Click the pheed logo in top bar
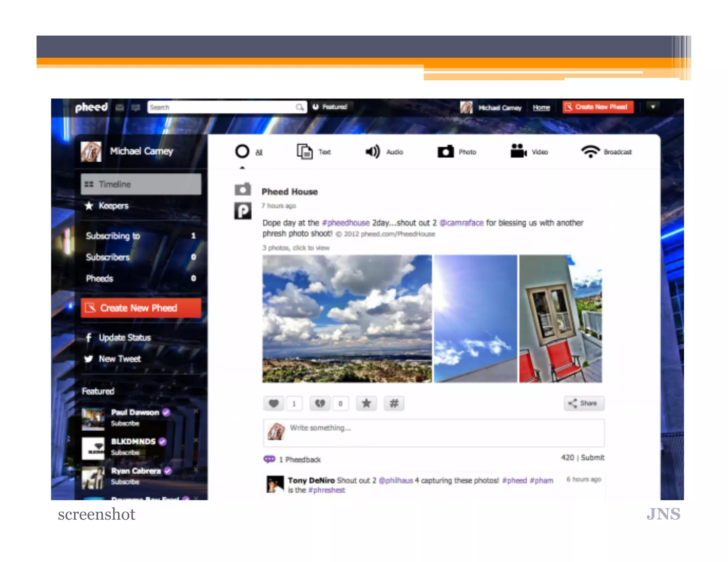The image size is (728, 562). 91,107
